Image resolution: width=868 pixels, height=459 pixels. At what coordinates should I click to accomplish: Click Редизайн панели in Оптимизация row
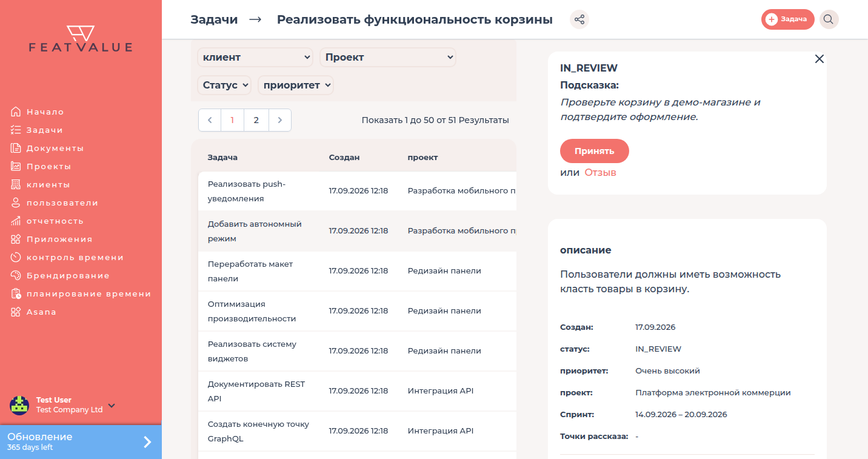444,310
